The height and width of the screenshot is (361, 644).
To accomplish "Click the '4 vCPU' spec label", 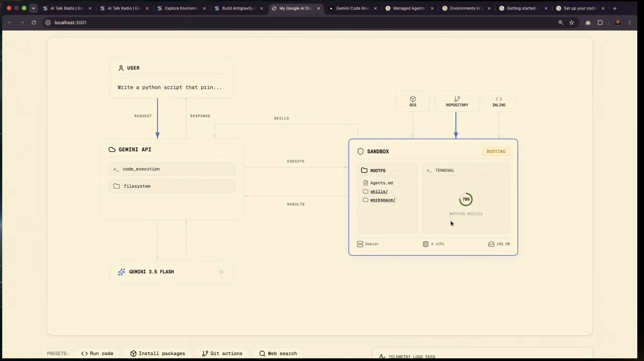I will click(437, 244).
